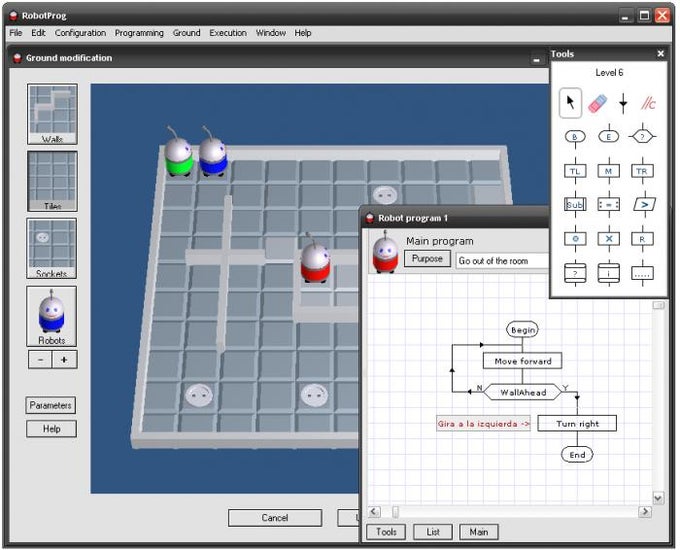Pick the Move (M) block

click(608, 171)
